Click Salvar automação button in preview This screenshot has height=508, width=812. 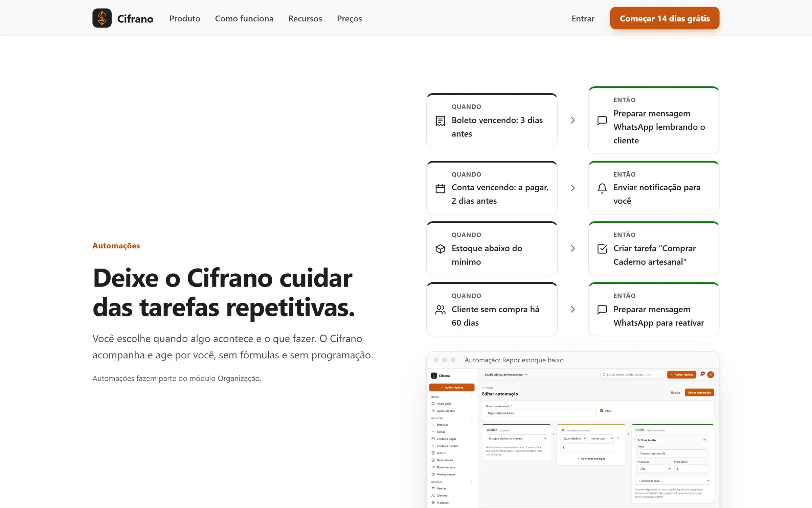[x=699, y=393]
